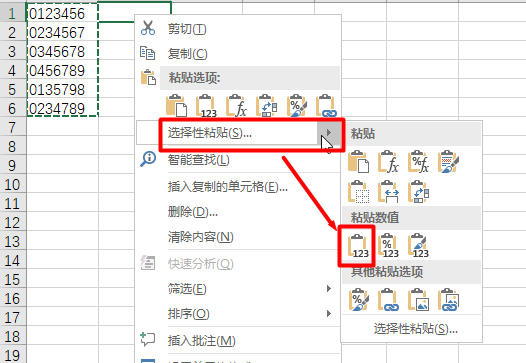Select the row 17 header

tap(13, 318)
